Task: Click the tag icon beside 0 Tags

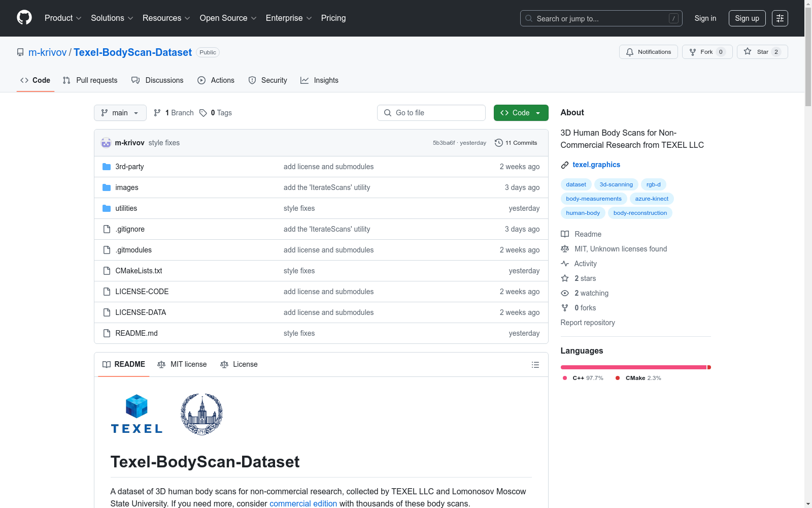Action: point(203,113)
